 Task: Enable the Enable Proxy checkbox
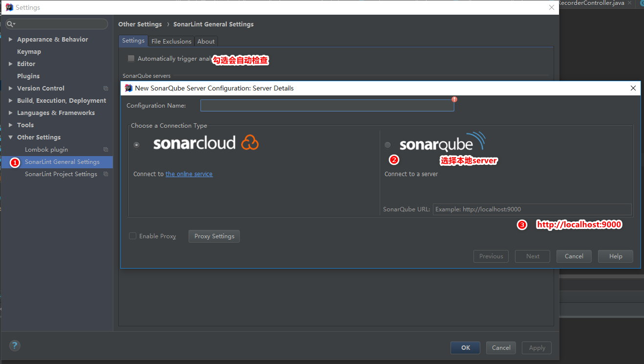click(x=132, y=236)
